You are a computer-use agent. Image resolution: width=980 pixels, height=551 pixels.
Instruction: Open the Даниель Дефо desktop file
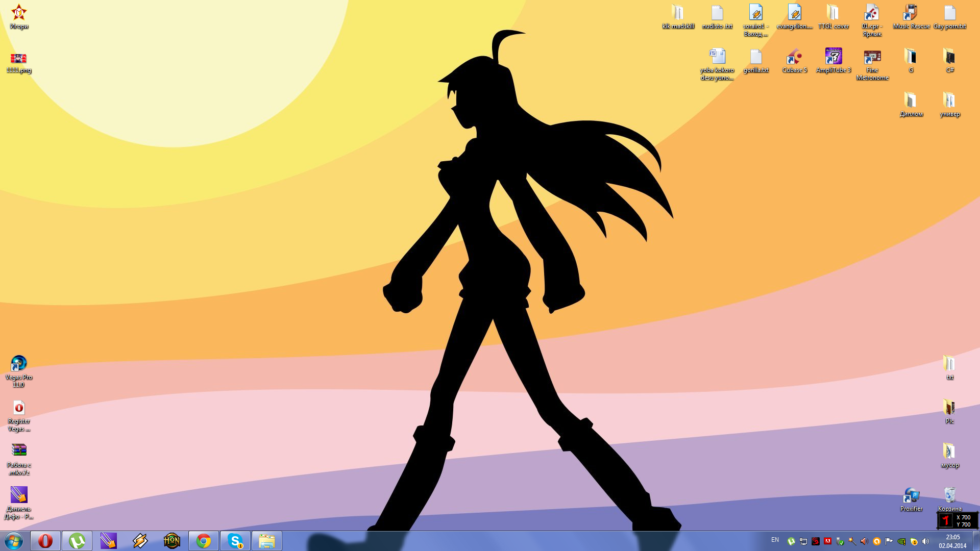19,503
